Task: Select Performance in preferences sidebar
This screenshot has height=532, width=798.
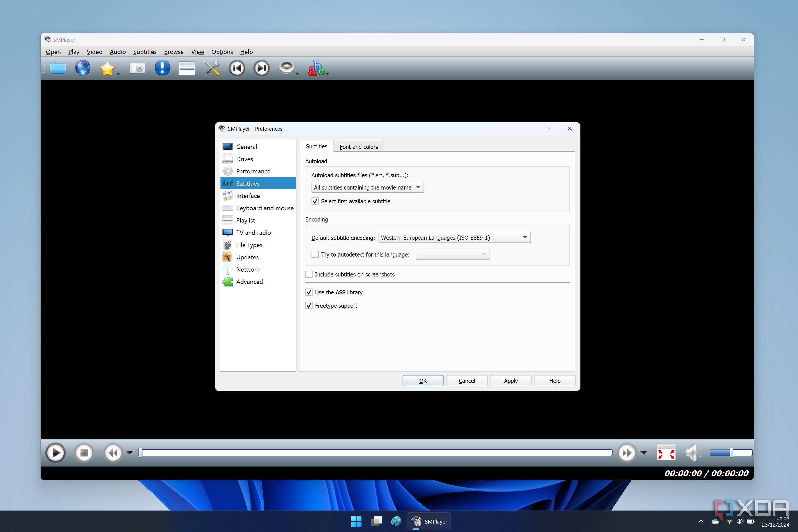Action: pyautogui.click(x=258, y=171)
